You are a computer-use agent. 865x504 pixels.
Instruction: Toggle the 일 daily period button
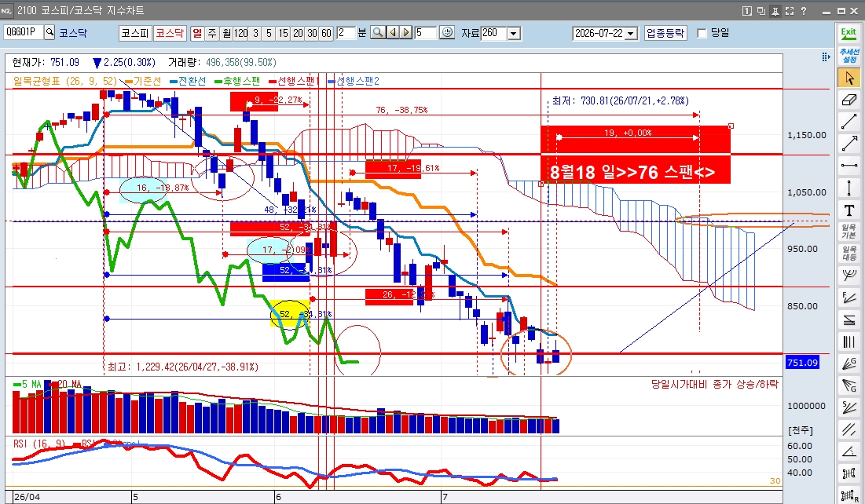tap(197, 33)
